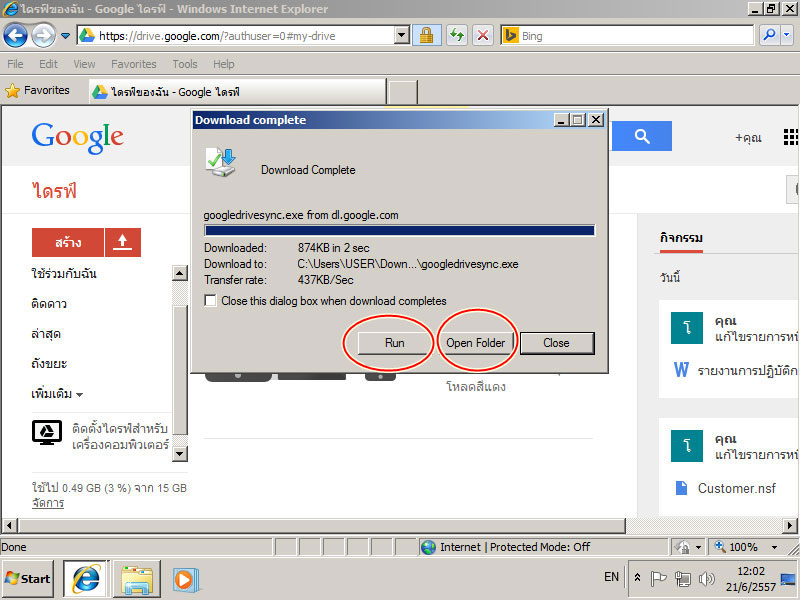Image resolution: width=800 pixels, height=600 pixels.
Task: Click the Windows Start button
Action: point(28,579)
